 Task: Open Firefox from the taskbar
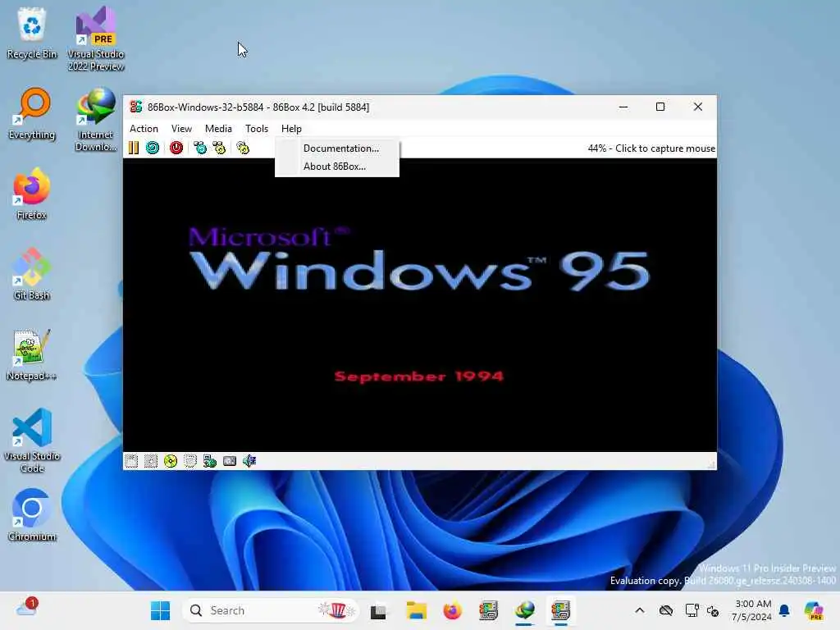pyautogui.click(x=453, y=610)
